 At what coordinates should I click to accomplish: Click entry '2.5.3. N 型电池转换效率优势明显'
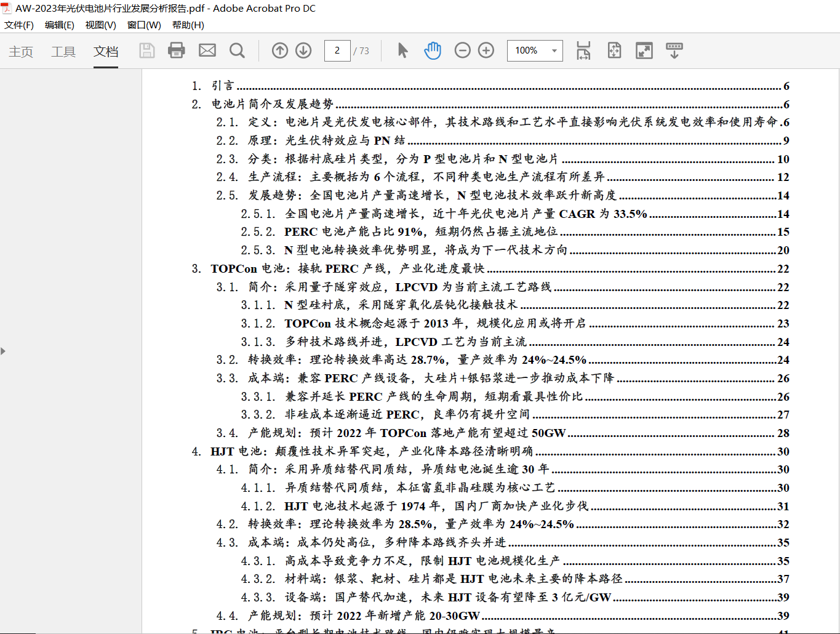[515, 250]
